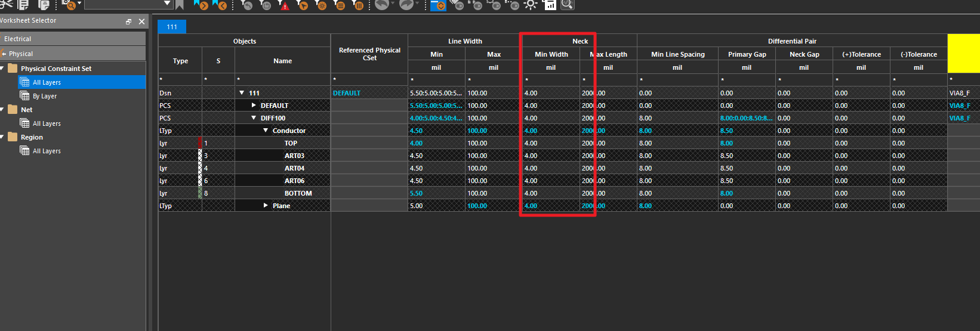Click the Type column filter field

[x=180, y=79]
